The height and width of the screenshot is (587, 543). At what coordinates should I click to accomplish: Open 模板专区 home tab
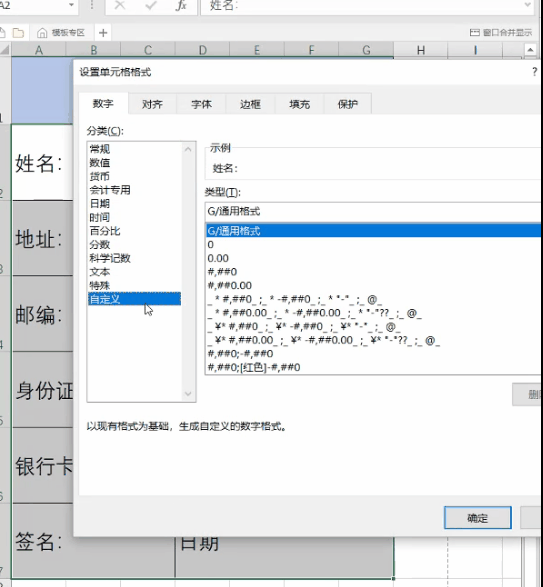[61, 33]
